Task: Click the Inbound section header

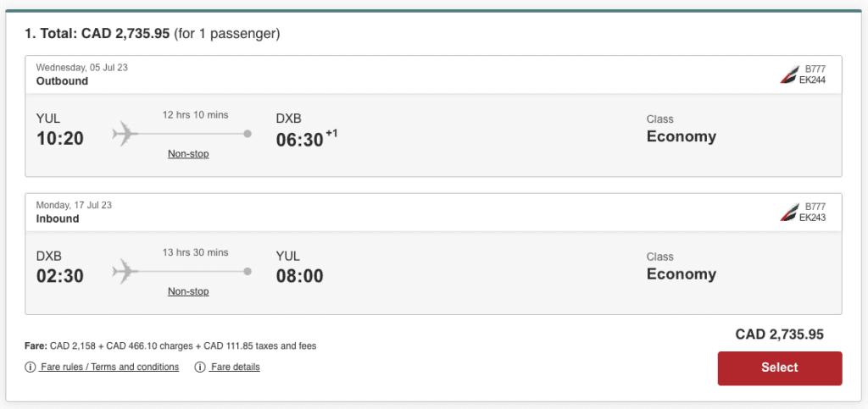Action: pyautogui.click(x=58, y=218)
